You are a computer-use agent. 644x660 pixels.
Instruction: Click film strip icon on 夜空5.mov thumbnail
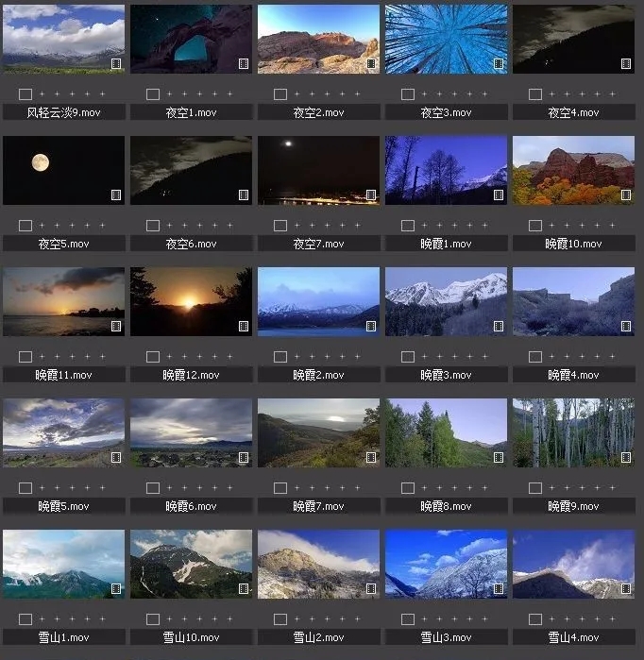116,195
